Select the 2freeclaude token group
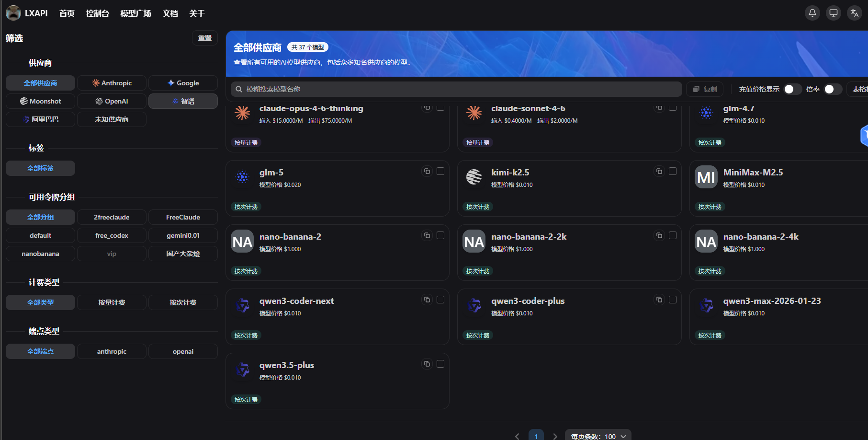 pyautogui.click(x=112, y=217)
